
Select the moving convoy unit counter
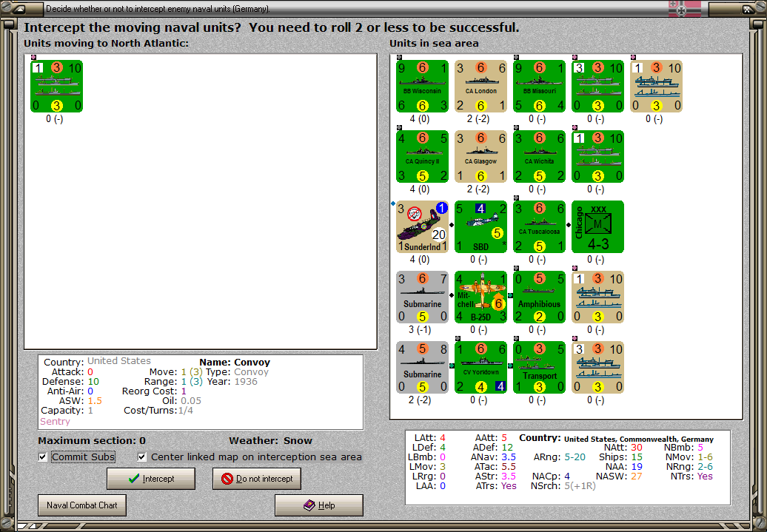click(56, 86)
